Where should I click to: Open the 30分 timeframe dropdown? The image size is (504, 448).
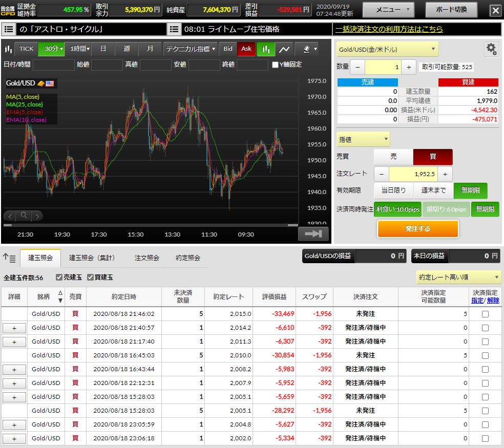51,49
